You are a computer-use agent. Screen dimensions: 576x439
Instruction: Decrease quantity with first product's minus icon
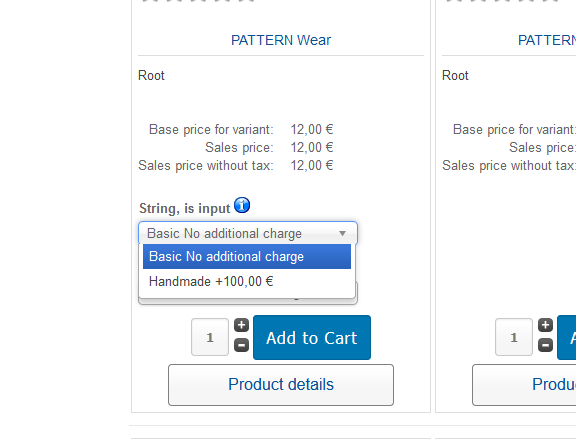(x=241, y=345)
